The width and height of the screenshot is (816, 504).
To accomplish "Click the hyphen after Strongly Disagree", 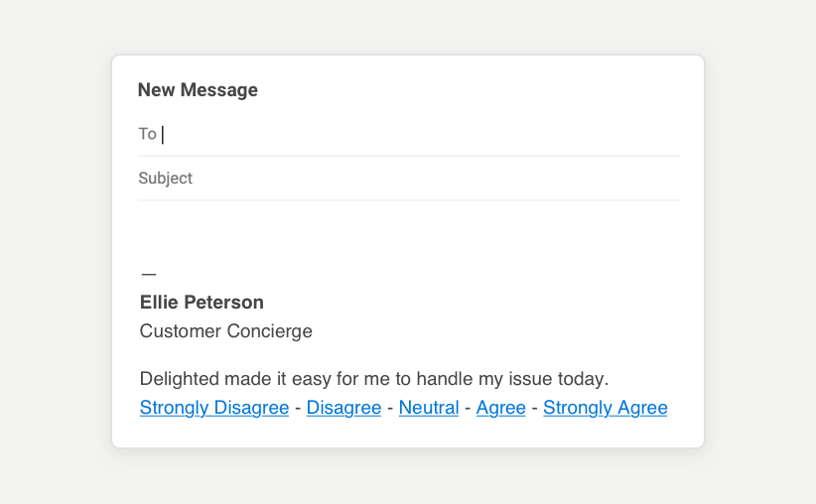I will [x=298, y=408].
